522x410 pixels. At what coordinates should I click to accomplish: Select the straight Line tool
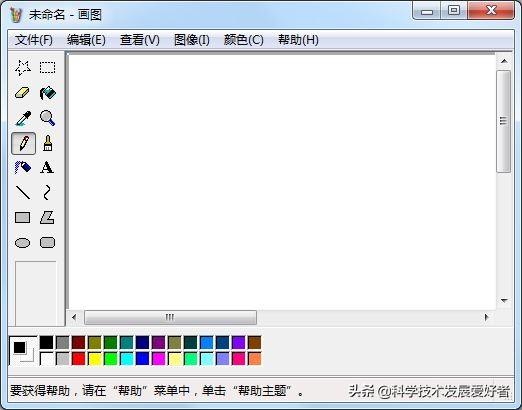point(23,192)
